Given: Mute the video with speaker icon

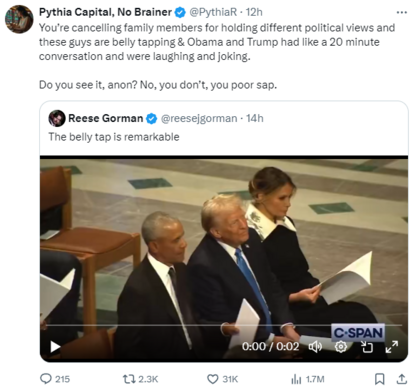Looking at the screenshot, I should coord(315,347).
